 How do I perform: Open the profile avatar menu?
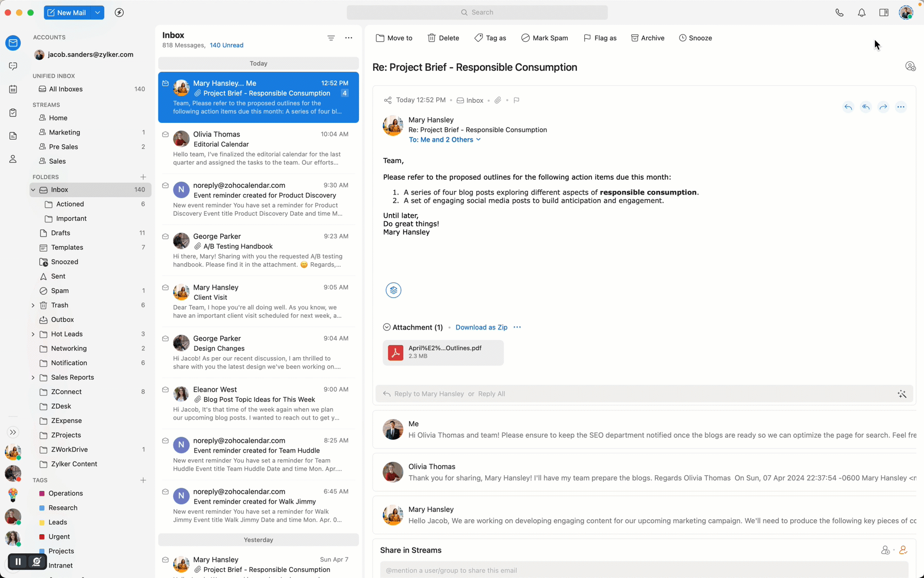pyautogui.click(x=906, y=12)
